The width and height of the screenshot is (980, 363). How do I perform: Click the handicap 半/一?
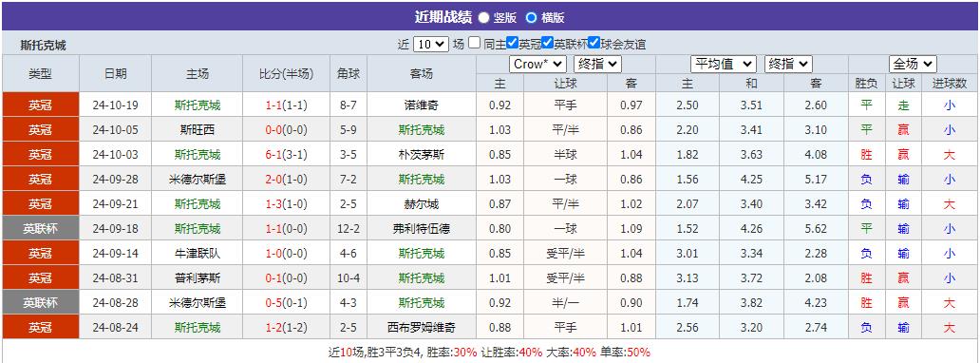(566, 303)
